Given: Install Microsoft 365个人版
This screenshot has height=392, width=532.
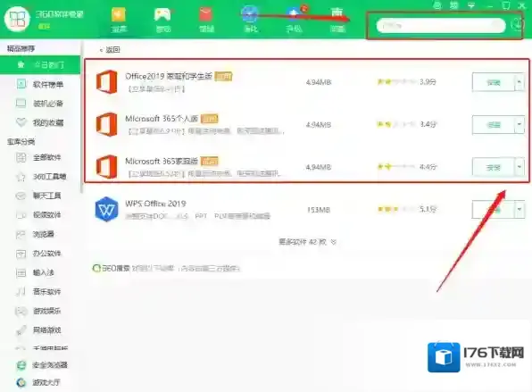Looking at the screenshot, I should [x=494, y=124].
